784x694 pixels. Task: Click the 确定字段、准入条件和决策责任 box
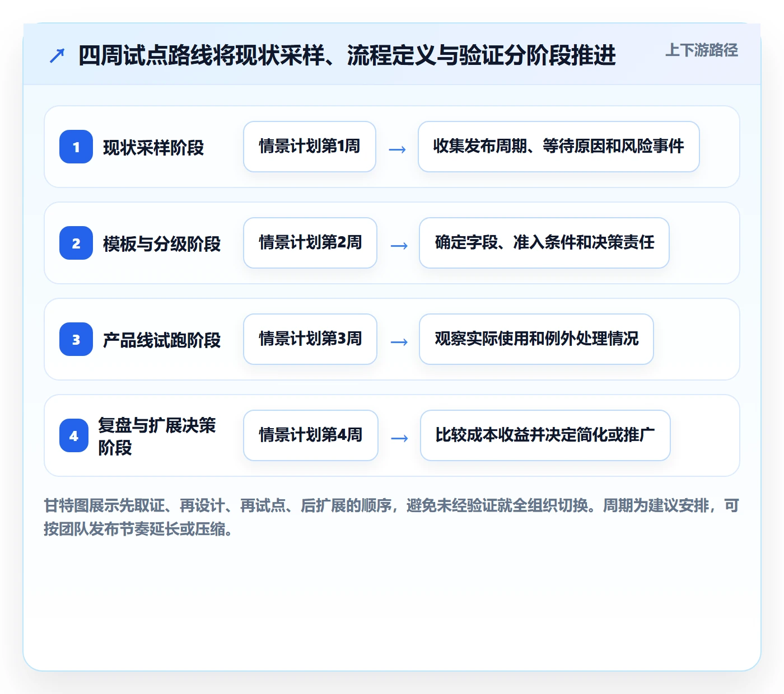click(544, 243)
